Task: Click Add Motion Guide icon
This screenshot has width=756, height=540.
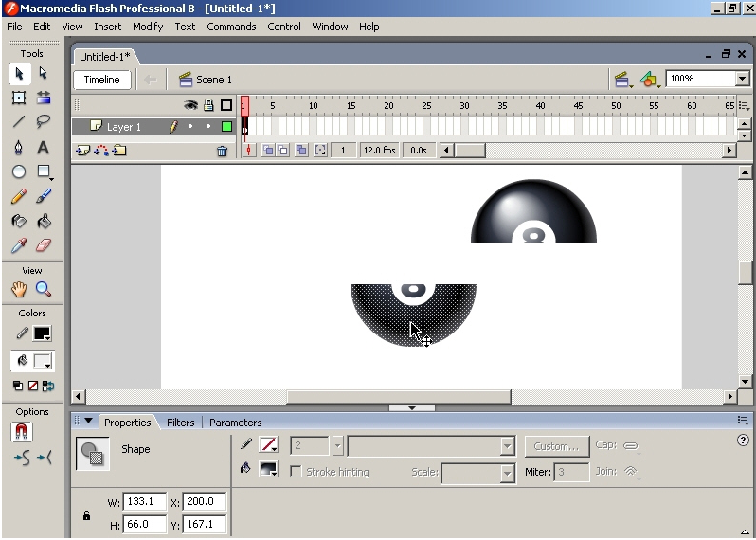Action: pos(101,151)
